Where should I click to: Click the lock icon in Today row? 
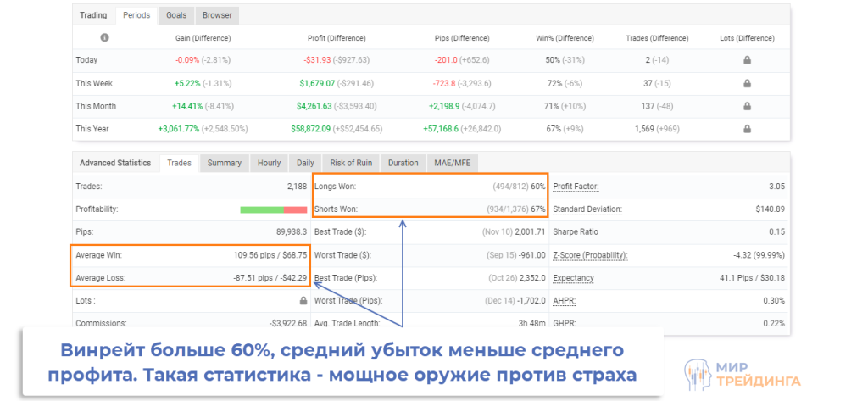pyautogui.click(x=747, y=60)
